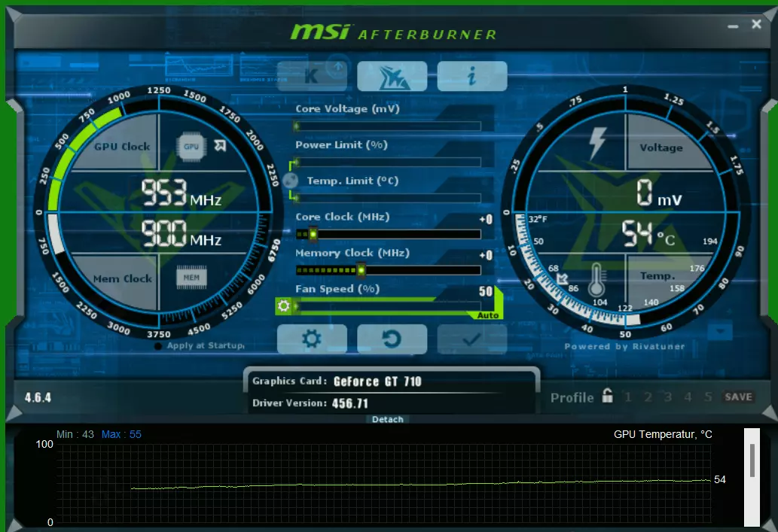This screenshot has height=532, width=778.
Task: Reset settings with the circular arrow button
Action: point(392,339)
